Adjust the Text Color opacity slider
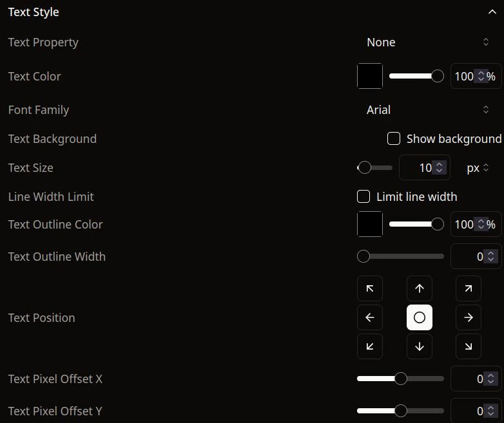Image resolution: width=504 pixels, height=423 pixels. pos(416,76)
